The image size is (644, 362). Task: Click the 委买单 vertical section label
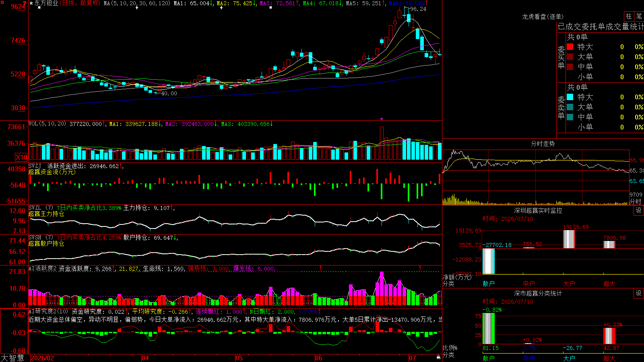tap(561, 58)
